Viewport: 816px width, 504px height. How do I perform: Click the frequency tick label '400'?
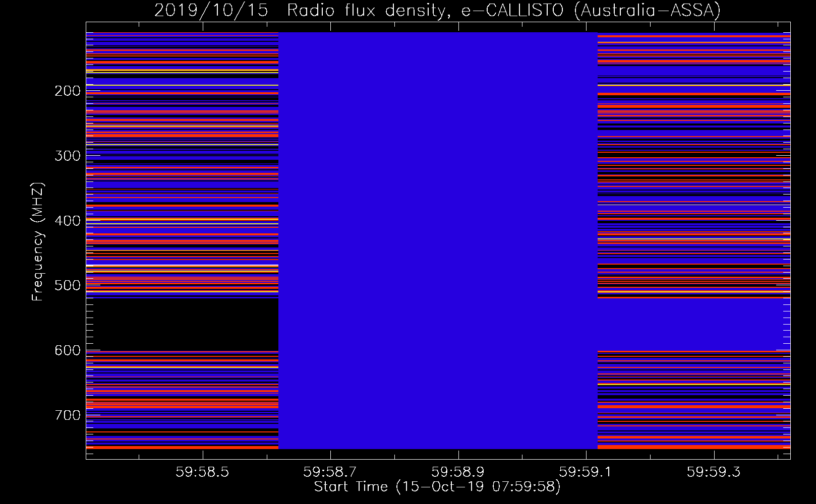click(68, 221)
